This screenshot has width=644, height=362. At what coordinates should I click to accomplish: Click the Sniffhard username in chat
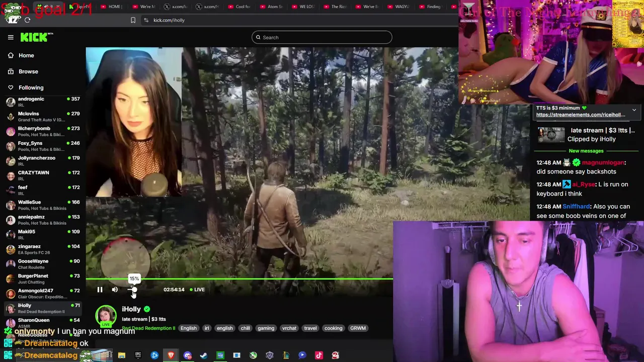(576, 207)
